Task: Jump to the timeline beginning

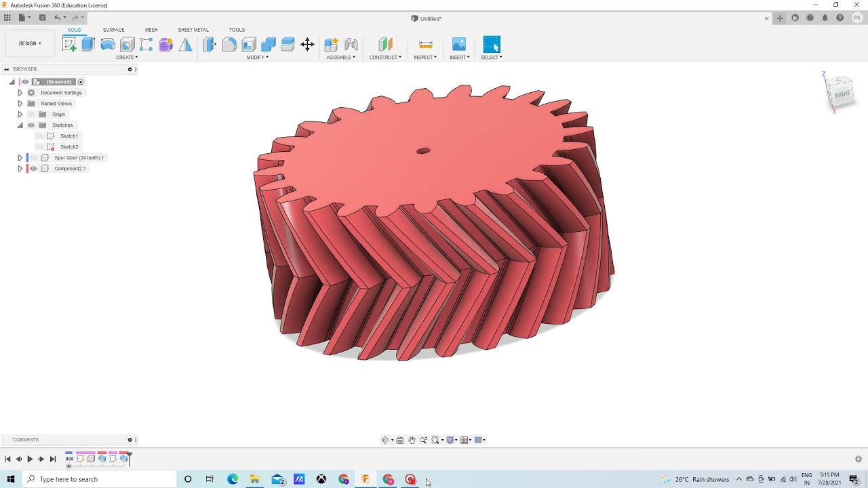Action: coord(7,459)
